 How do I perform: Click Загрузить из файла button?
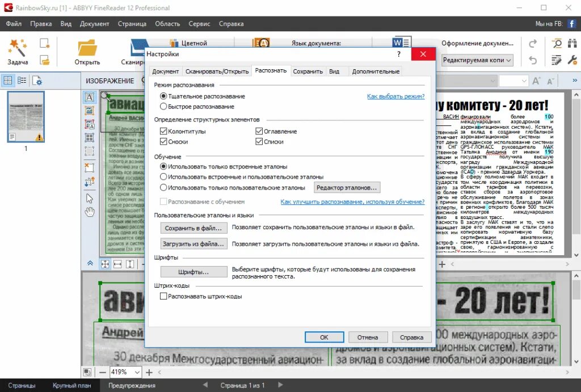194,244
